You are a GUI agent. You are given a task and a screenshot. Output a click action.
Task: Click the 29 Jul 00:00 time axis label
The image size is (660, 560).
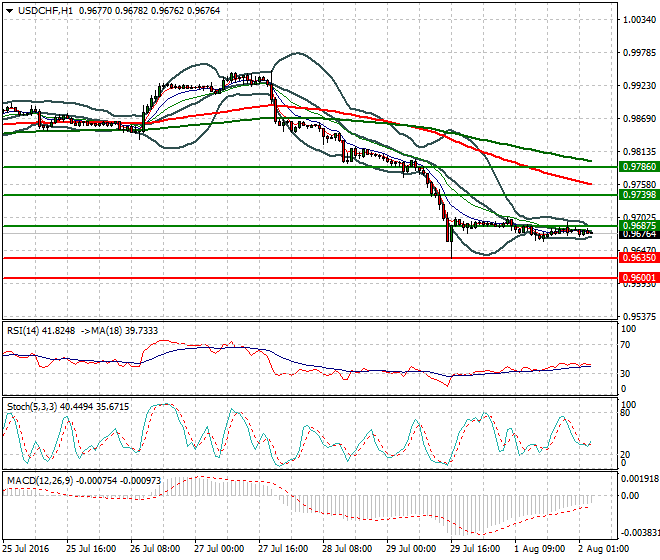(411, 549)
